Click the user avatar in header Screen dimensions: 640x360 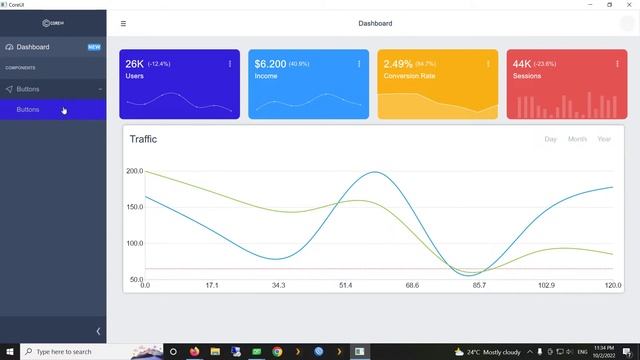pos(626,24)
